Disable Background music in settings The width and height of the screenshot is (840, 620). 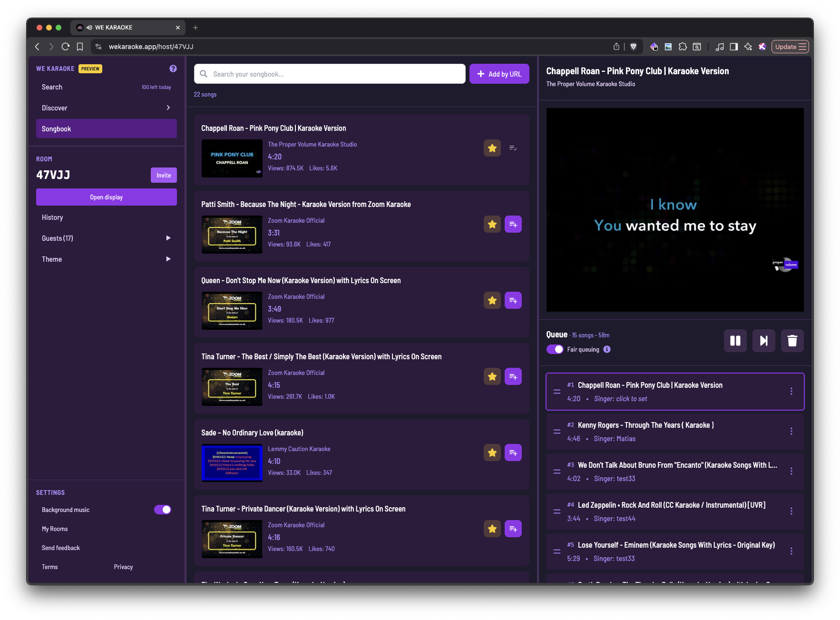[x=162, y=509]
